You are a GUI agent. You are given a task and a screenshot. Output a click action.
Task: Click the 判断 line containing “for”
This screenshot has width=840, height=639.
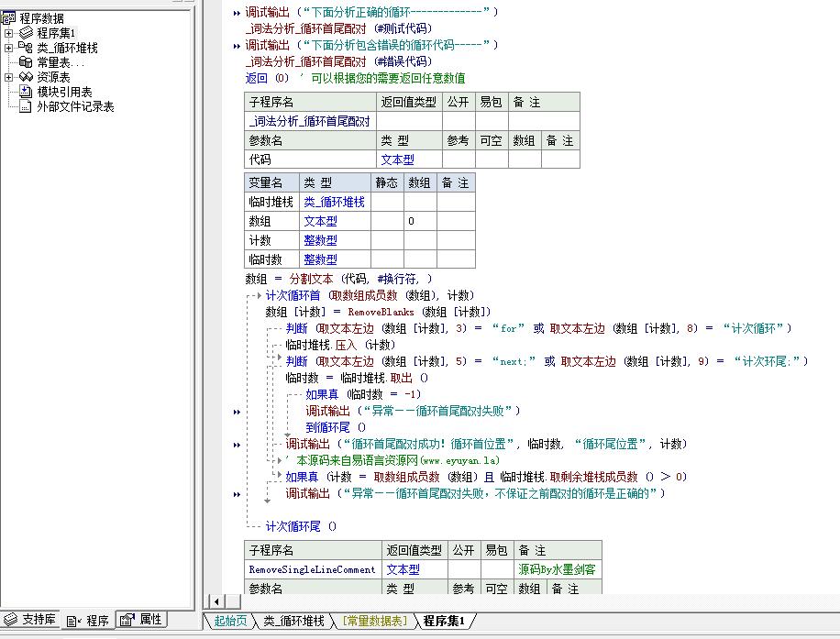(x=538, y=328)
